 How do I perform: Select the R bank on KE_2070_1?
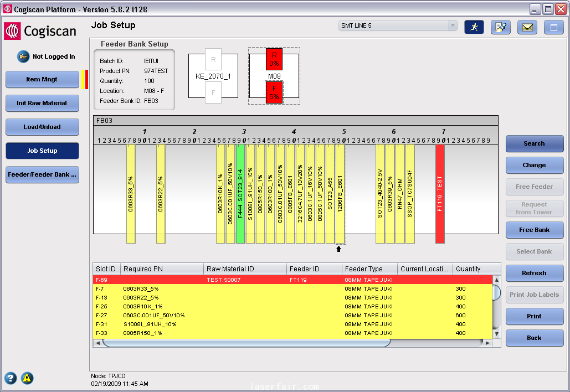point(213,59)
